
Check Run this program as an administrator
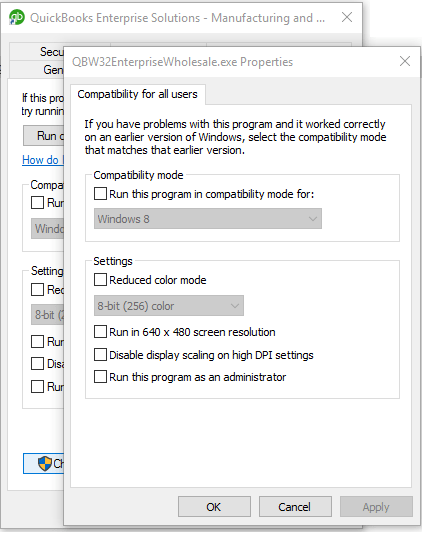tap(100, 377)
